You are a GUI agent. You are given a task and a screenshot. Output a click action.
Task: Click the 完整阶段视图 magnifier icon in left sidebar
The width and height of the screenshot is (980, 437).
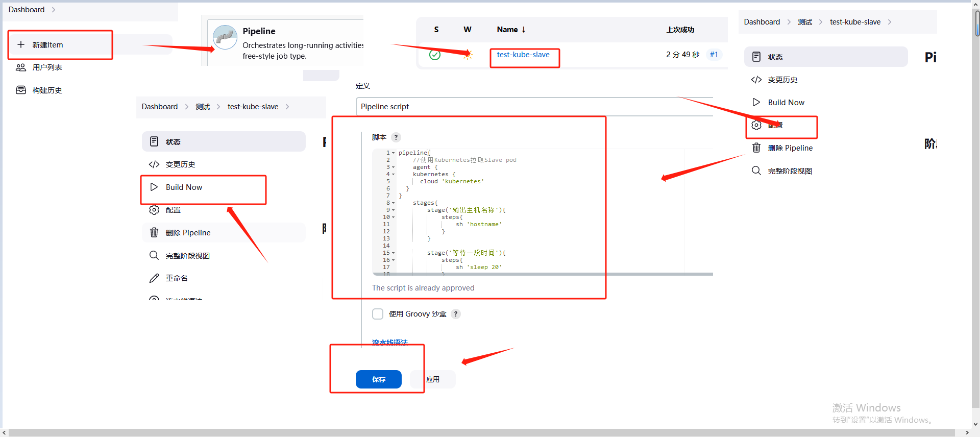154,255
